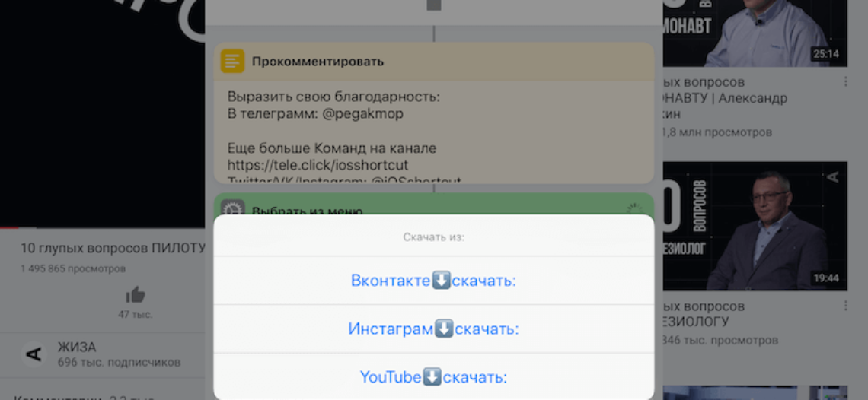Tap the https://tele.click/iosshortcut link text
Image resolution: width=868 pixels, height=400 pixels.
[x=318, y=165]
